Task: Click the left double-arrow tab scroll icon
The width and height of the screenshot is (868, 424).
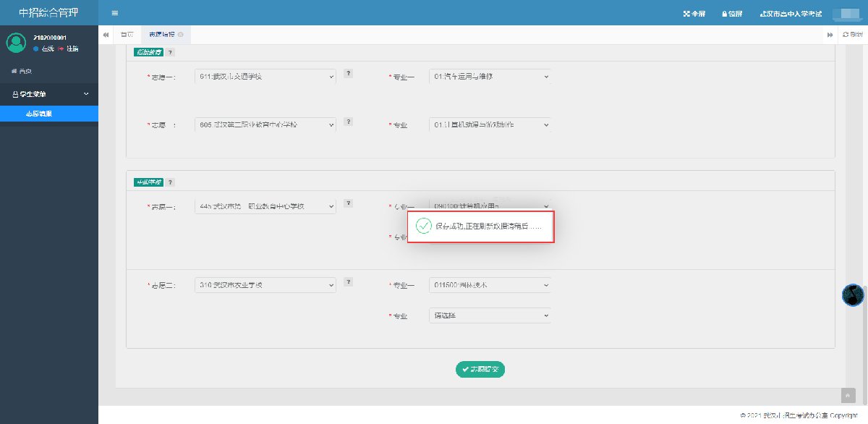Action: click(x=106, y=35)
